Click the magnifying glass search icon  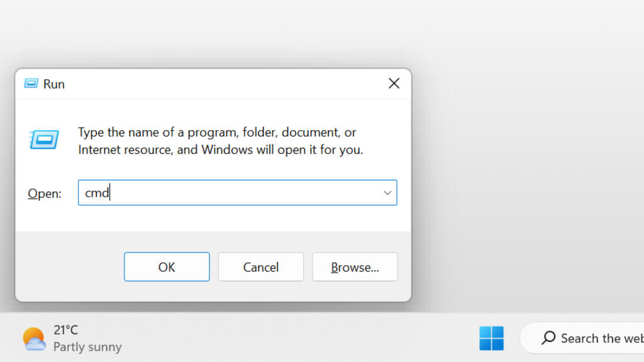coord(548,338)
